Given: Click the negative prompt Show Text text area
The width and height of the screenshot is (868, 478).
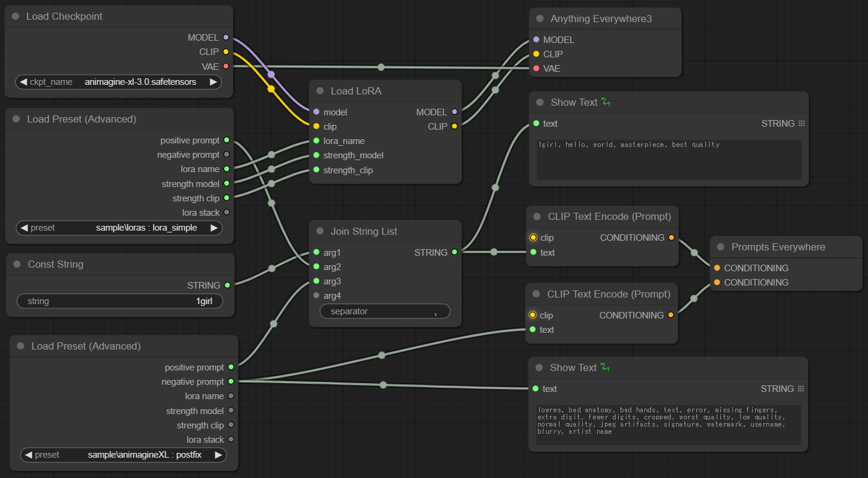Looking at the screenshot, I should click(668, 425).
